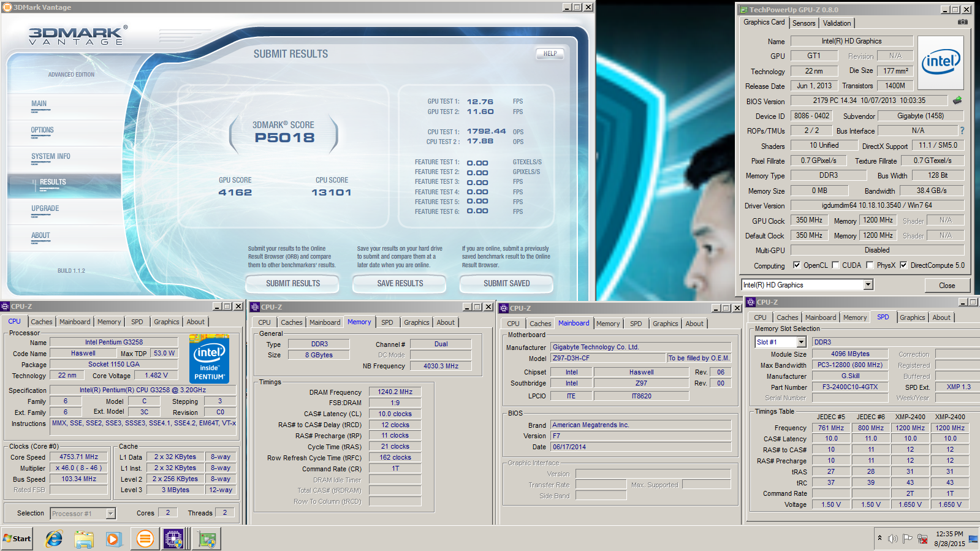This screenshot has height=551, width=980.
Task: Open the Processor #1 selection dropdown
Action: coord(110,514)
